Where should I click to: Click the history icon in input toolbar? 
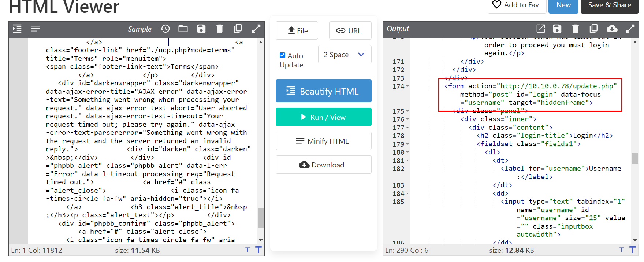coord(165,29)
